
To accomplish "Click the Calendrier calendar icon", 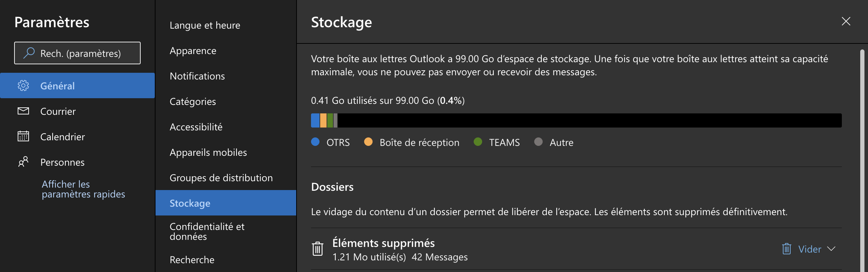I will click(23, 136).
